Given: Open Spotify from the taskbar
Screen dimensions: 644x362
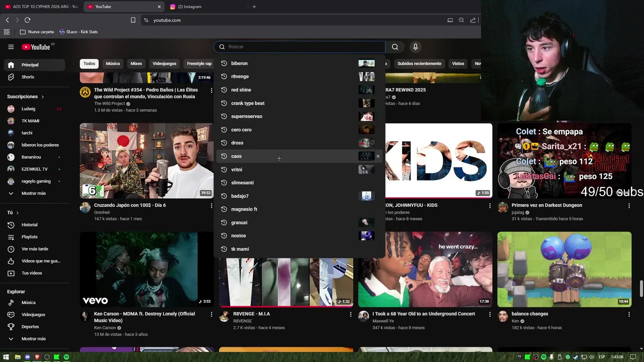Looking at the screenshot, I should (x=66, y=357).
